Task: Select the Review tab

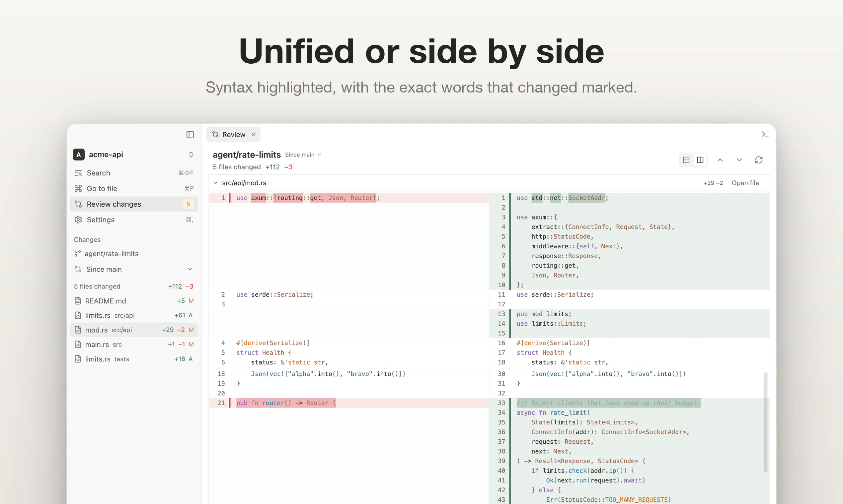Action: pos(233,135)
